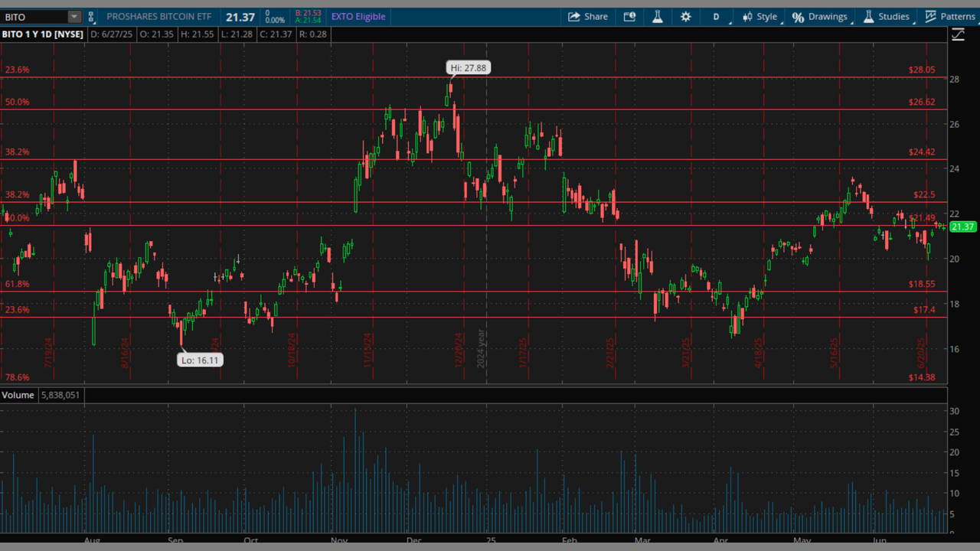Viewport: 980px width, 551px height.
Task: Toggle the price axis scale icon
Action: point(958,34)
